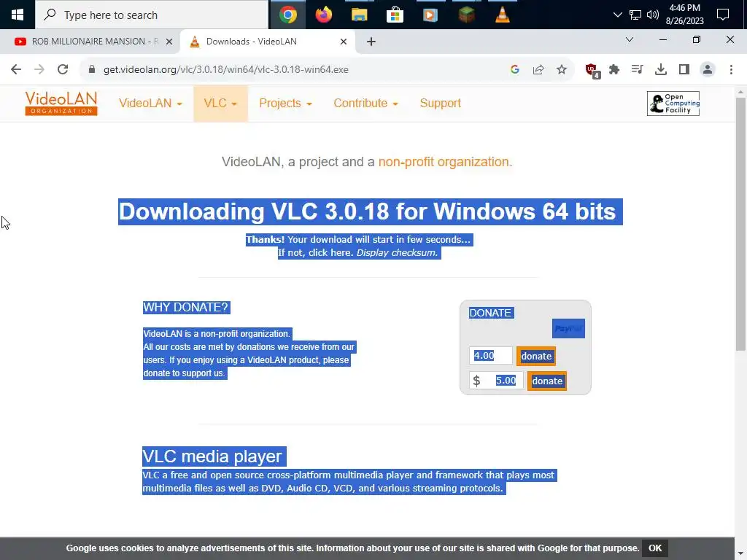Open the taskbar clock and date
Viewport: 747px width, 560px height.
pyautogui.click(x=684, y=15)
